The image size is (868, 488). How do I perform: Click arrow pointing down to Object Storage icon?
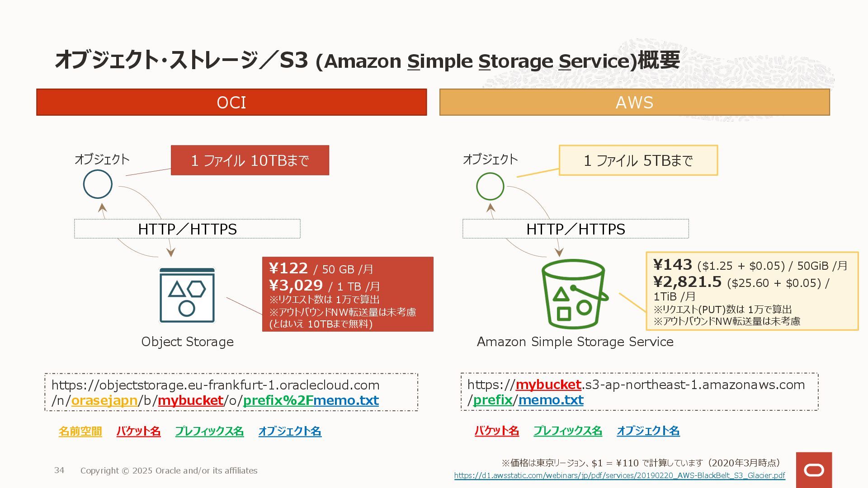click(171, 251)
